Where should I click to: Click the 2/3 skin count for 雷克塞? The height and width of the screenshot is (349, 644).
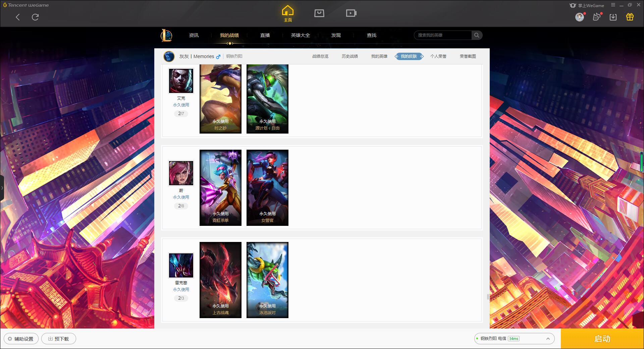(181, 298)
